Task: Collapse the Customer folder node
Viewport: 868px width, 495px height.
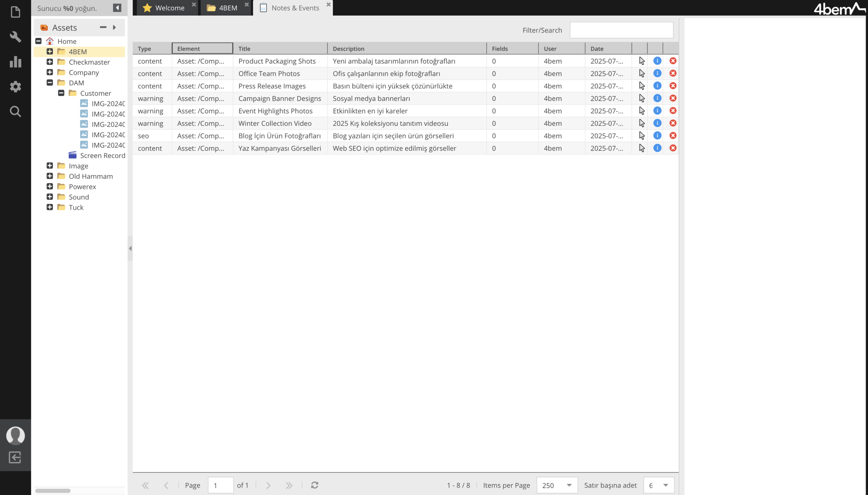Action: (61, 93)
